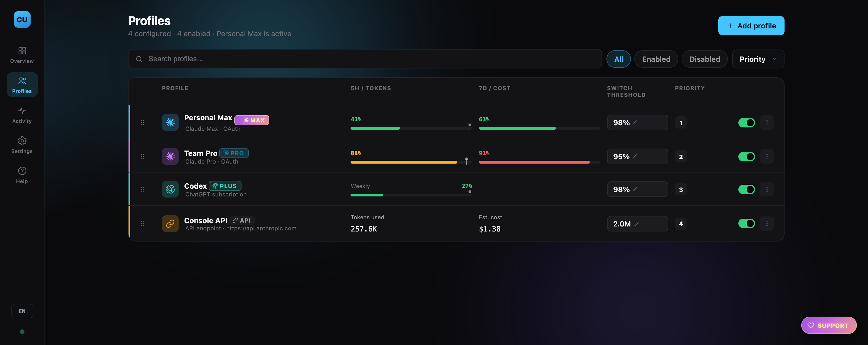Click the Console API link icon
The height and width of the screenshot is (345, 868).
[x=170, y=224]
